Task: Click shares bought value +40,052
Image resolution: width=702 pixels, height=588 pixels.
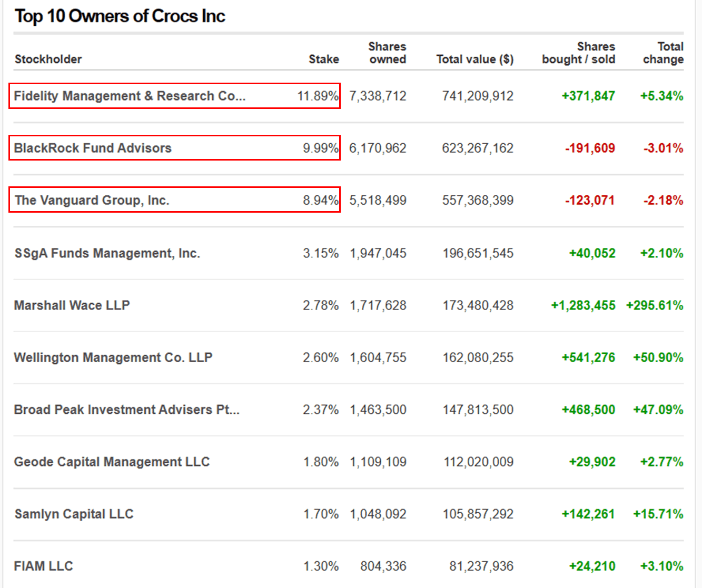Action: 592,253
